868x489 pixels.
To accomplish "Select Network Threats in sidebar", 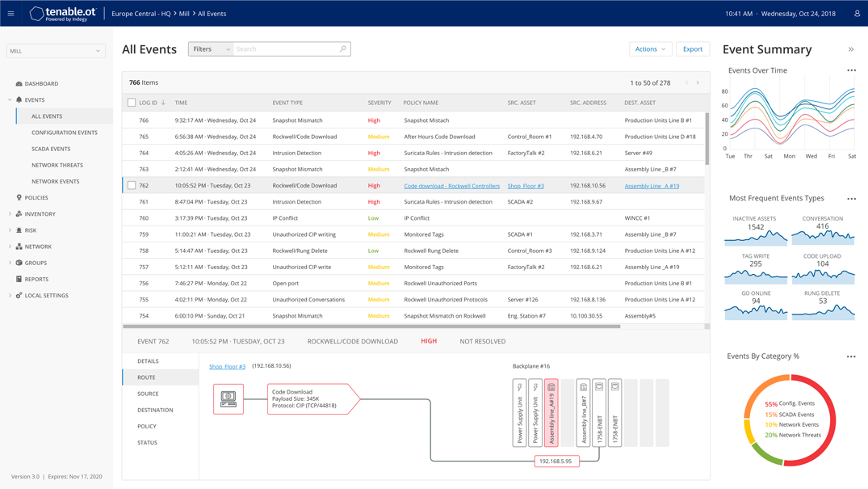I will (57, 165).
